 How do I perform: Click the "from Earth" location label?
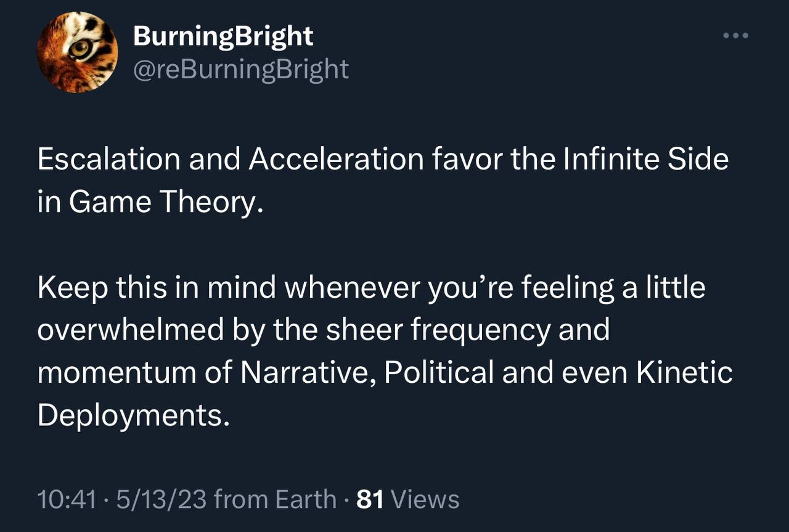[x=274, y=499]
